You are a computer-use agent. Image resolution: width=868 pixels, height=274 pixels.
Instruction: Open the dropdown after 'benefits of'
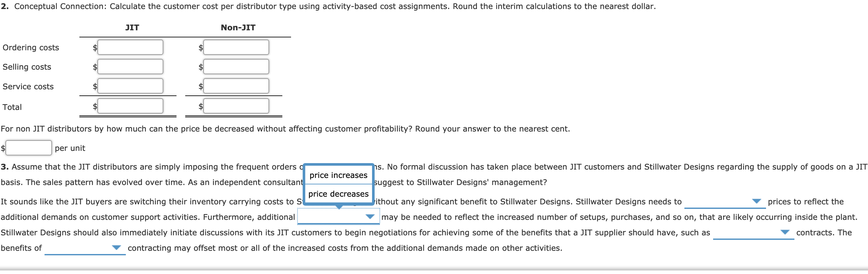pyautogui.click(x=116, y=248)
